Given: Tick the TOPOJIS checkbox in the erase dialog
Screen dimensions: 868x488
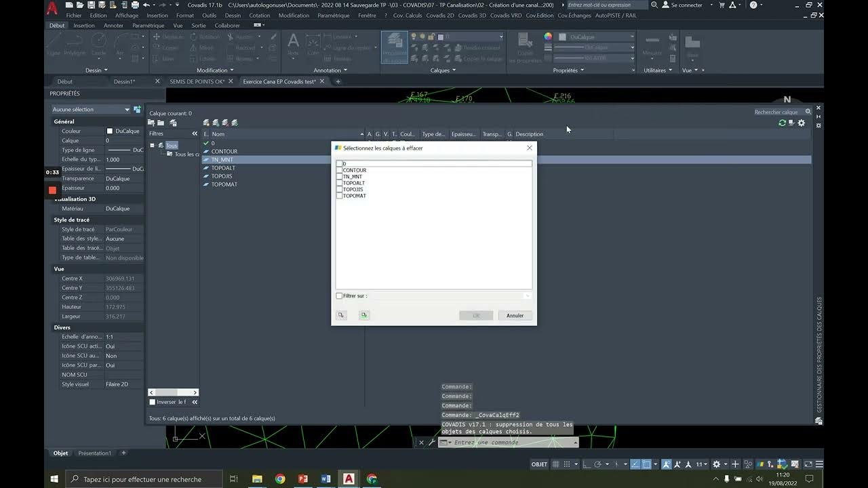Looking at the screenshot, I should tap(340, 189).
